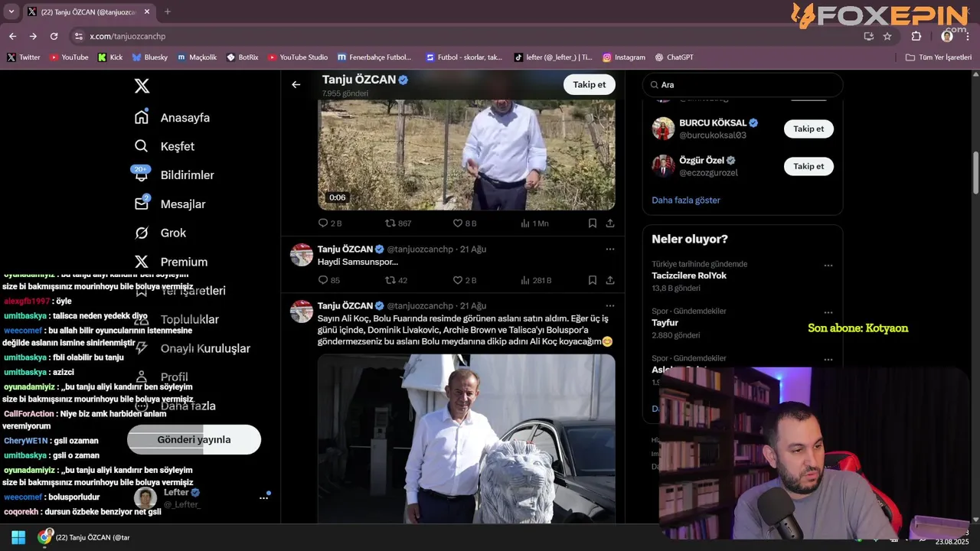View stats icon showing 281 B
980x551 pixels.
[x=525, y=280]
